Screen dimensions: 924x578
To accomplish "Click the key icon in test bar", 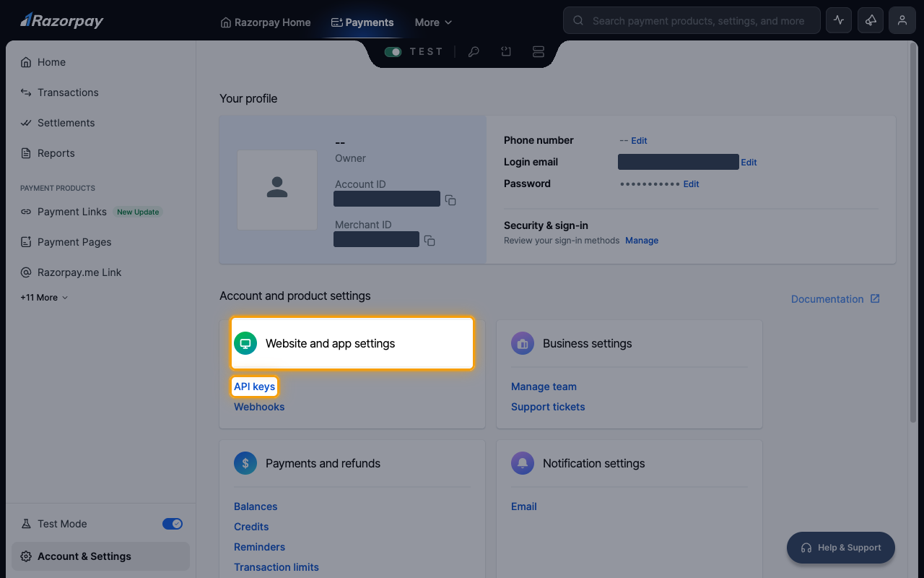I will [474, 52].
